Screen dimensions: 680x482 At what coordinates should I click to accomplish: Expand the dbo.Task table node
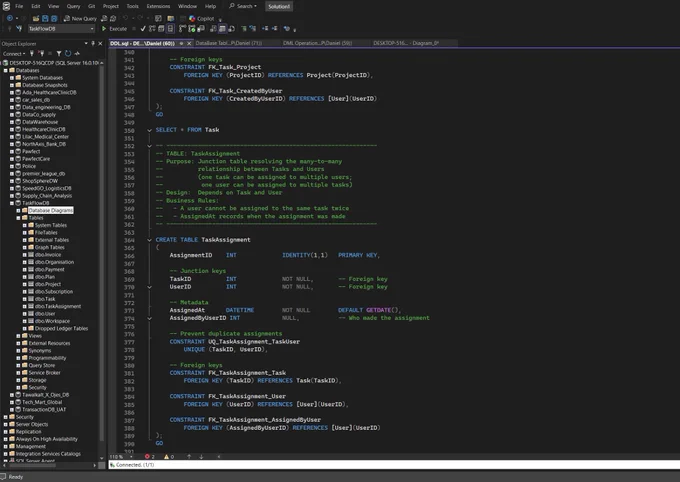(x=25, y=299)
